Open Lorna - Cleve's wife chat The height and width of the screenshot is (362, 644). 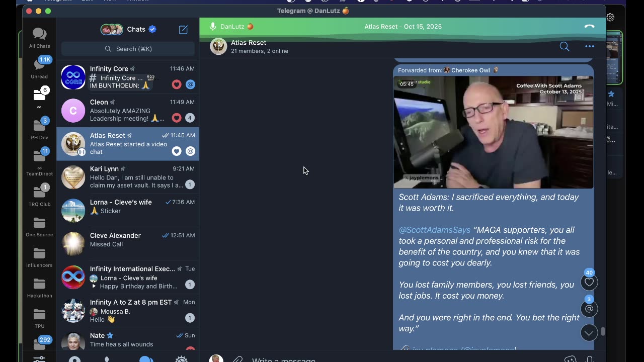128,210
